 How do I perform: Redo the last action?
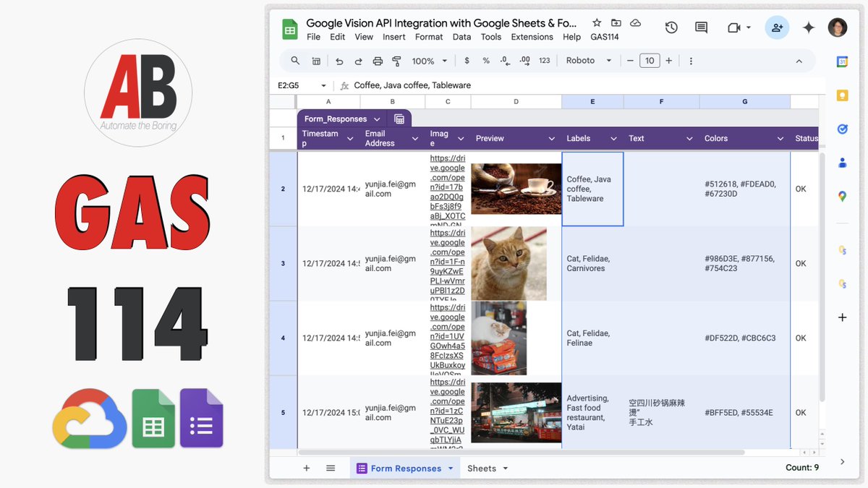pyautogui.click(x=358, y=61)
